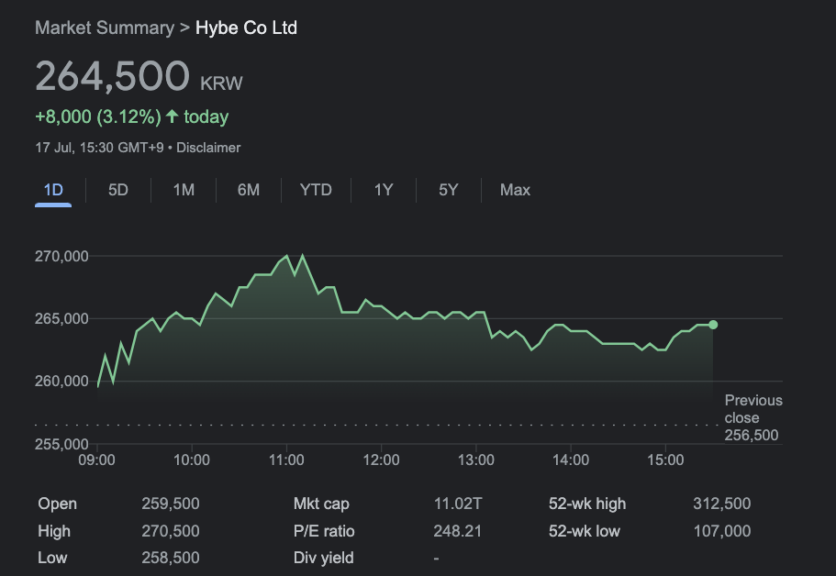
Task: Switch to the 5Y tab
Action: 448,190
